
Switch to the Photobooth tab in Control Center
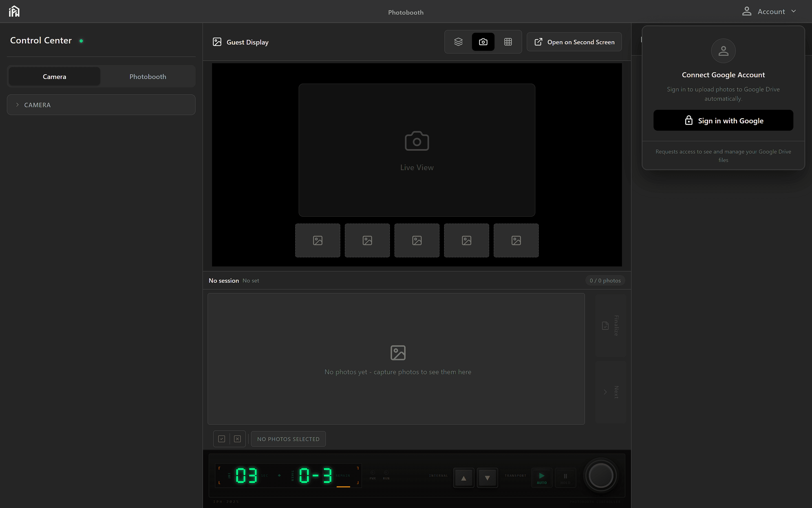pos(148,76)
